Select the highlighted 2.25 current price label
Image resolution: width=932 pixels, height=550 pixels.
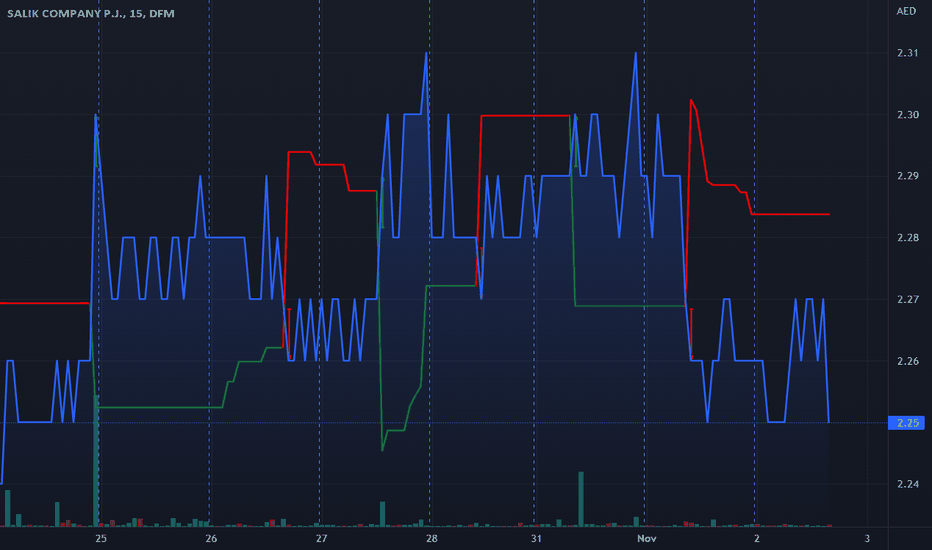(906, 423)
